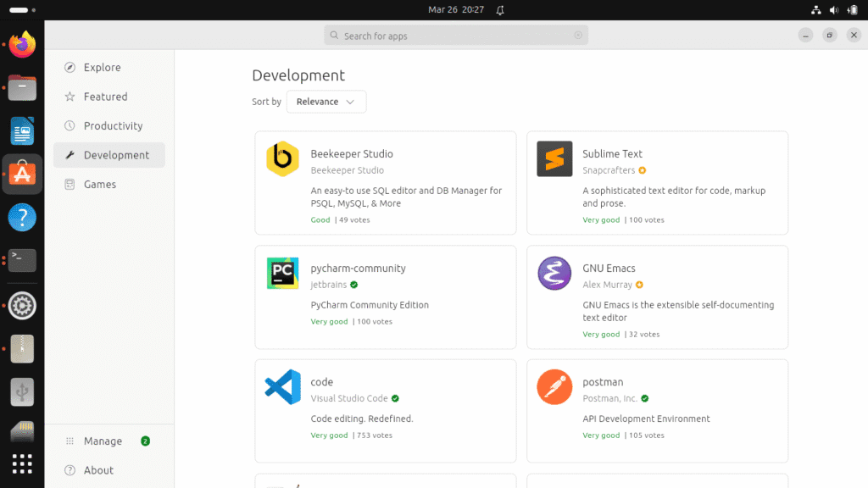Open the volume icon in the system tray
The image size is (868, 488).
click(834, 10)
